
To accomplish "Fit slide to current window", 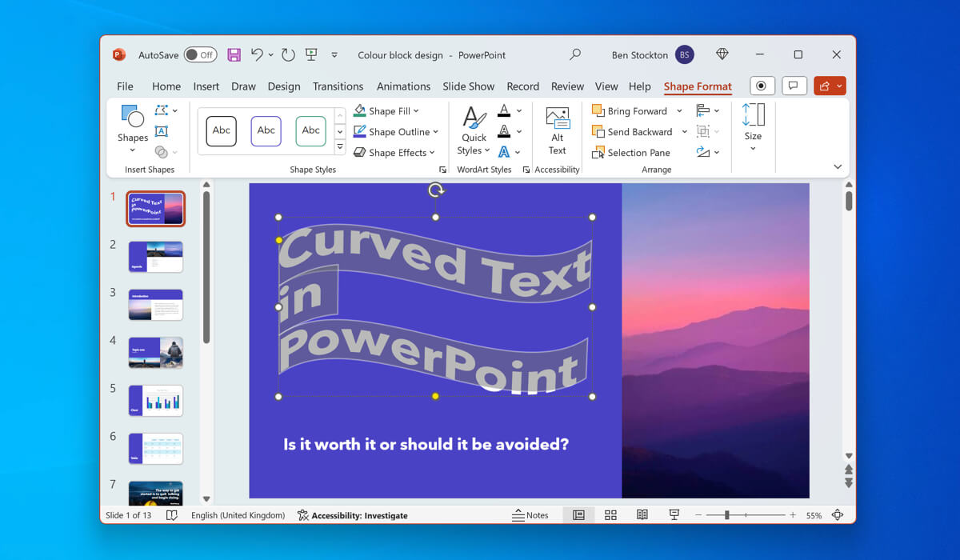I will (x=838, y=515).
